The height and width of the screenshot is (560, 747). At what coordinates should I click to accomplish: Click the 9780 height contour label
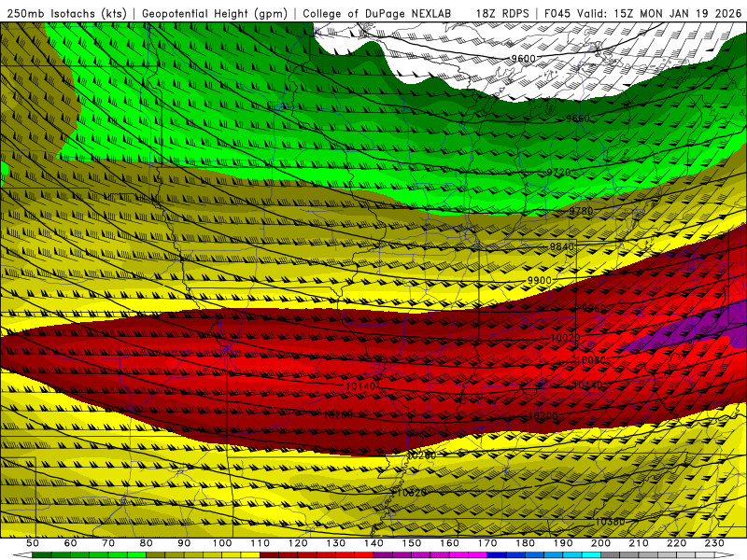[581, 211]
